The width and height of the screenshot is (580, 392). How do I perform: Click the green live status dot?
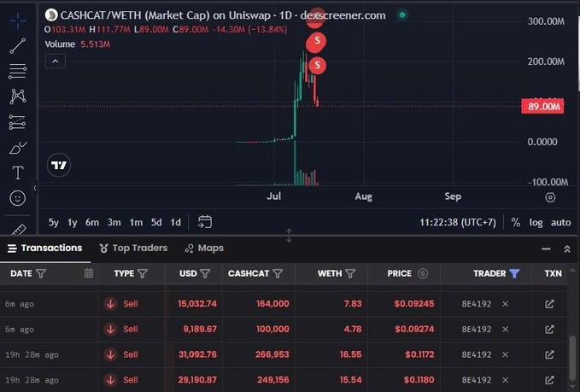coord(402,15)
